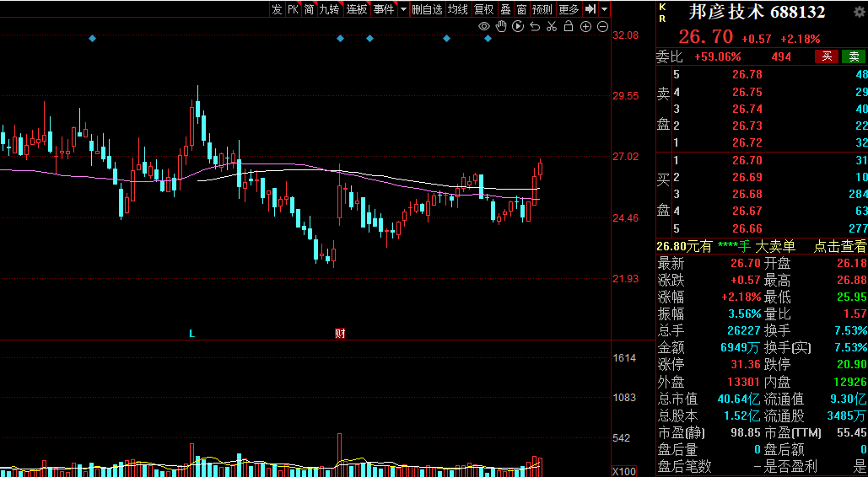Click the circular play replay icon
868x477 pixels.
click(x=518, y=26)
